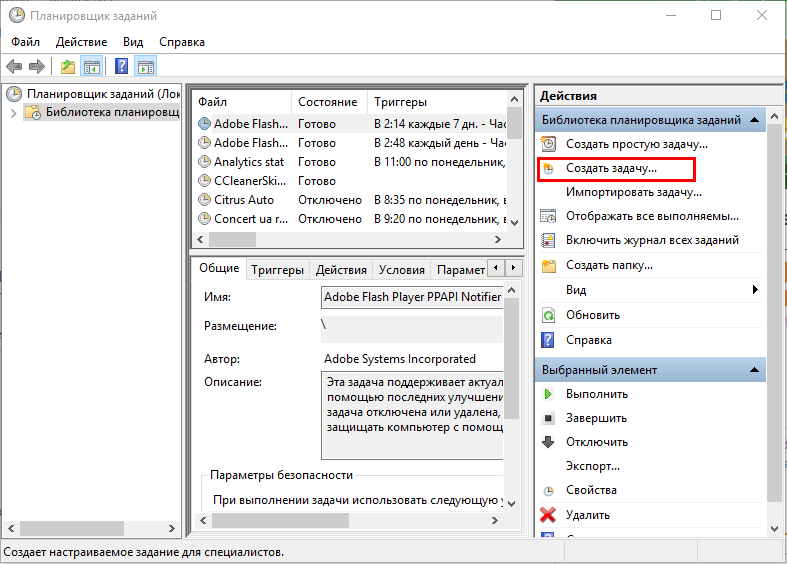Click the 'Состояние' column header

click(x=329, y=102)
